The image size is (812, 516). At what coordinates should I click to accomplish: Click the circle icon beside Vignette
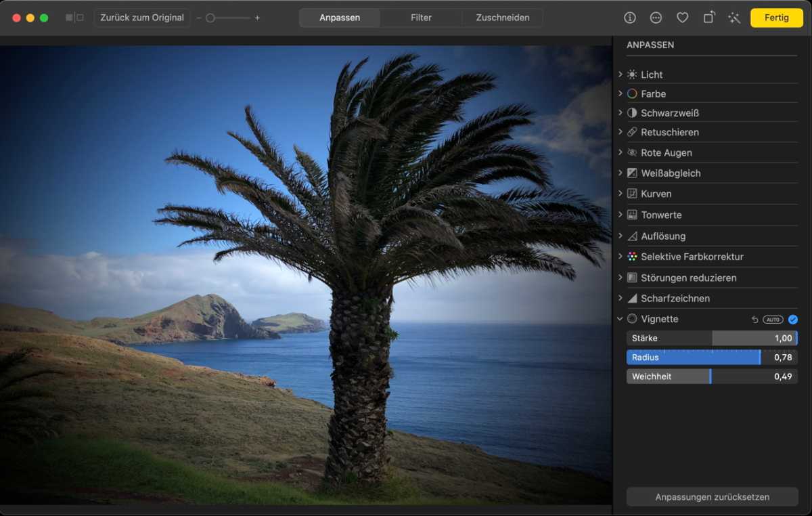(632, 319)
